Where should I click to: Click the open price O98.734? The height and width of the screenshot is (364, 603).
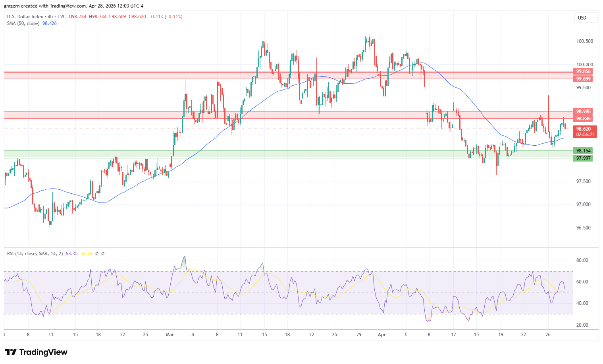click(78, 17)
